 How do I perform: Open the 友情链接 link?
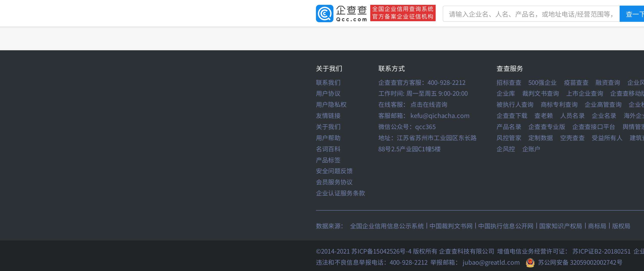(x=328, y=116)
